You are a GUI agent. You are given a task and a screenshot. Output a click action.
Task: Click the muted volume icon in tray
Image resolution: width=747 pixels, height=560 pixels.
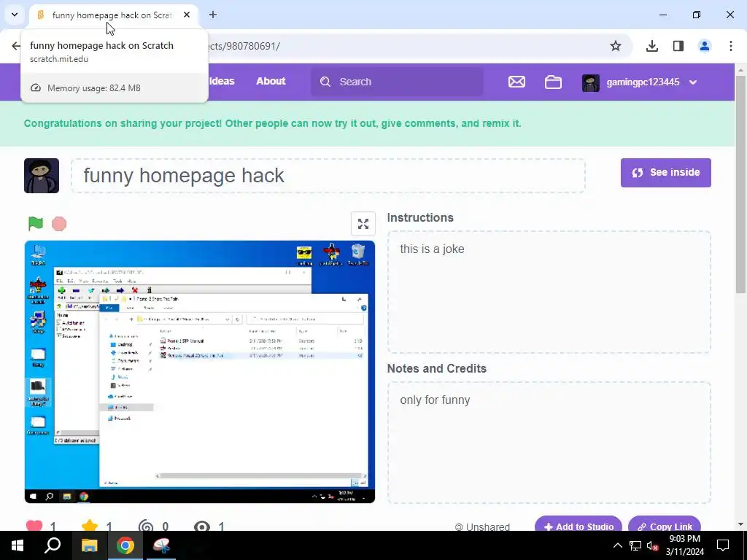click(x=652, y=545)
